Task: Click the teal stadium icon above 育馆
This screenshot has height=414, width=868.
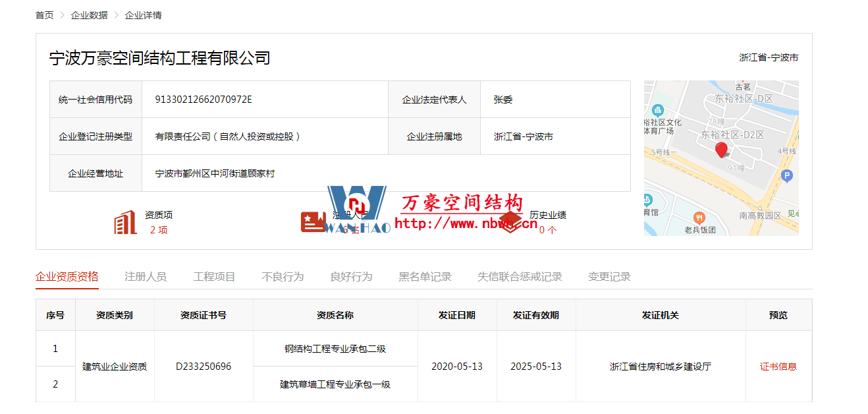Action: coord(648,200)
